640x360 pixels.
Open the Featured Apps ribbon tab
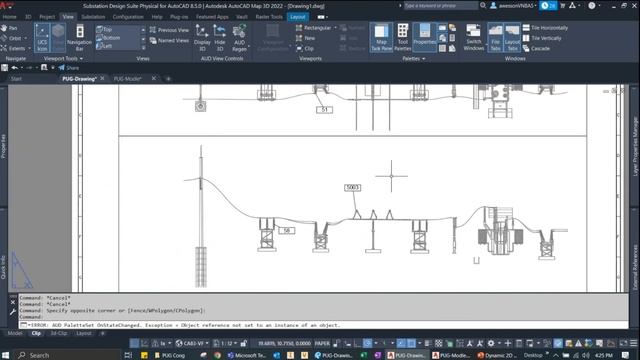(x=212, y=17)
